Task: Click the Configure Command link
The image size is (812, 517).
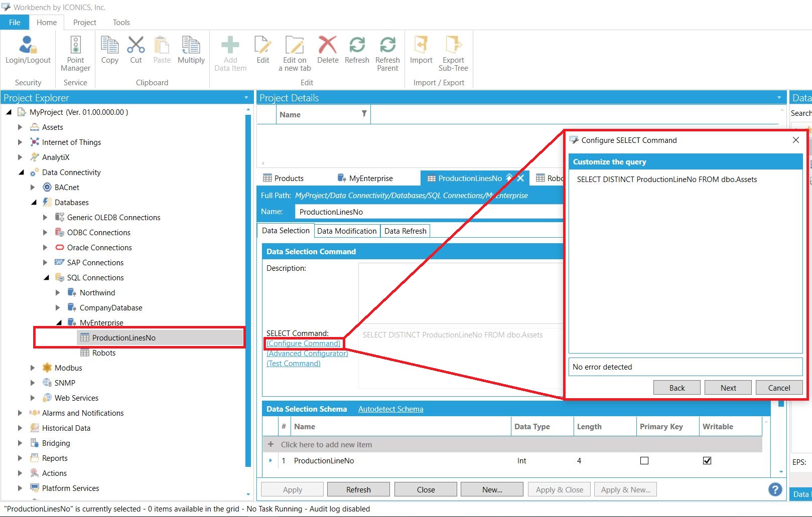Action: click(304, 343)
